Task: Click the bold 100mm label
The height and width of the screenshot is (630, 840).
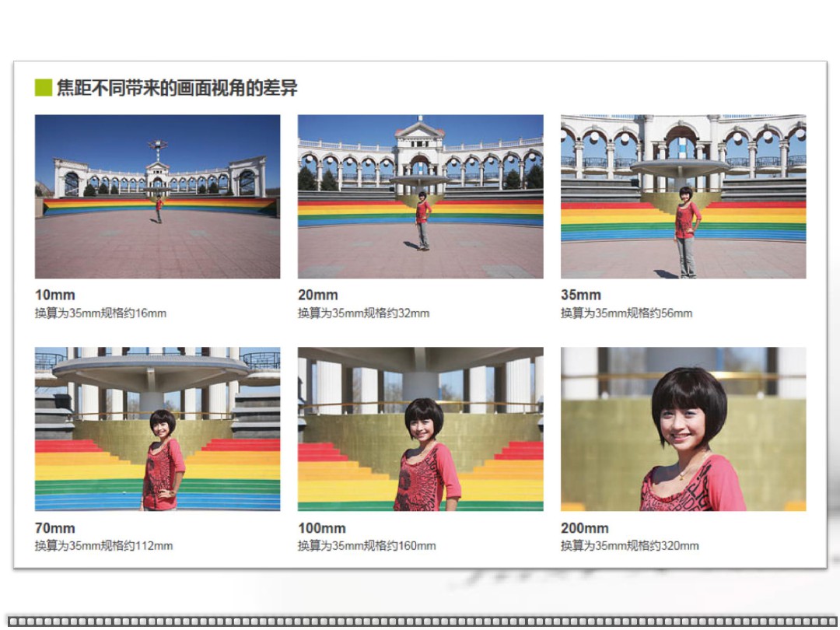Action: (x=322, y=528)
